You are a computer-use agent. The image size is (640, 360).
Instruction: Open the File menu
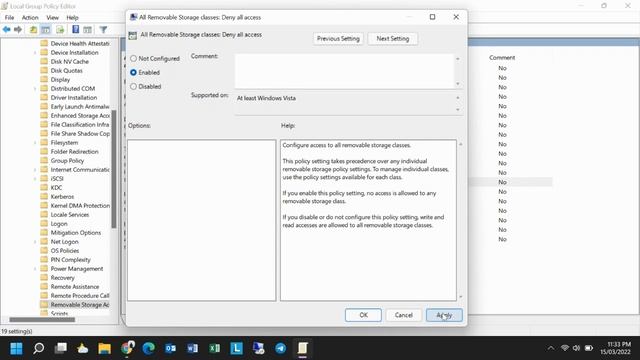click(9, 18)
